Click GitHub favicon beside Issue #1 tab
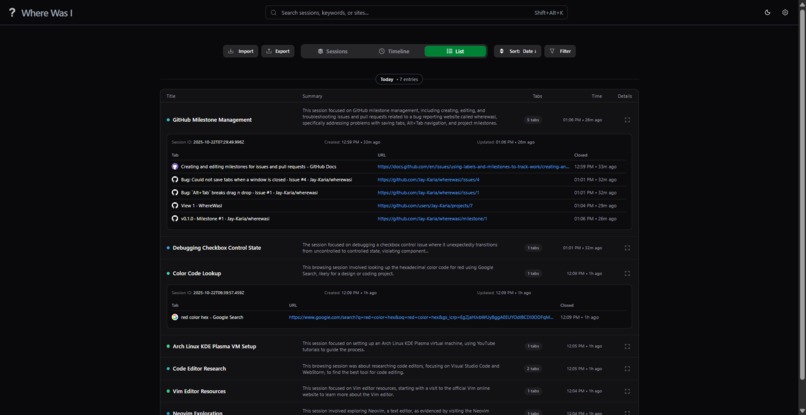Screen dimensions: 806x415 click(x=175, y=192)
